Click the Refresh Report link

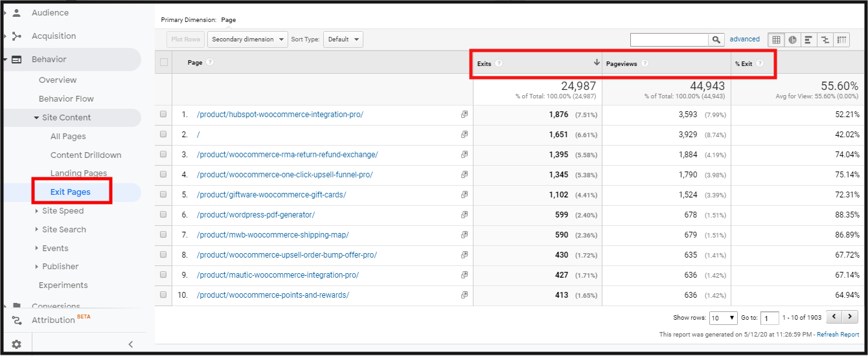(x=838, y=335)
